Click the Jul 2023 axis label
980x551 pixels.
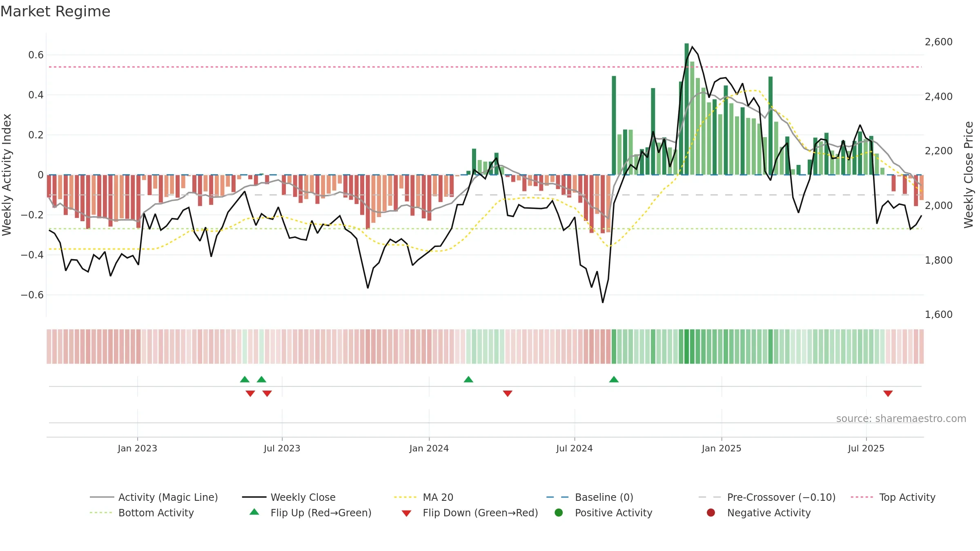[282, 448]
